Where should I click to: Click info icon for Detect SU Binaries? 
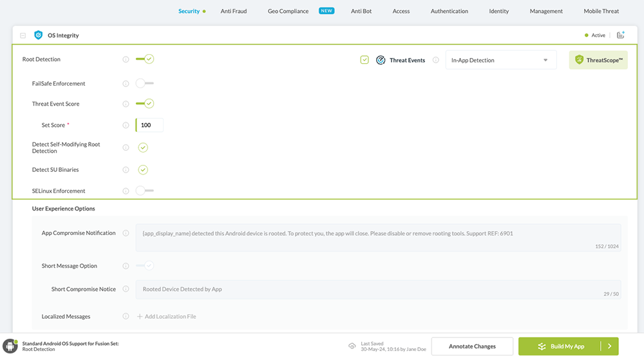126,170
